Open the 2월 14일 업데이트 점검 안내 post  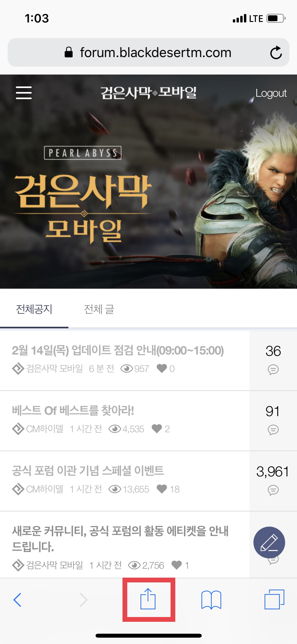point(118,351)
